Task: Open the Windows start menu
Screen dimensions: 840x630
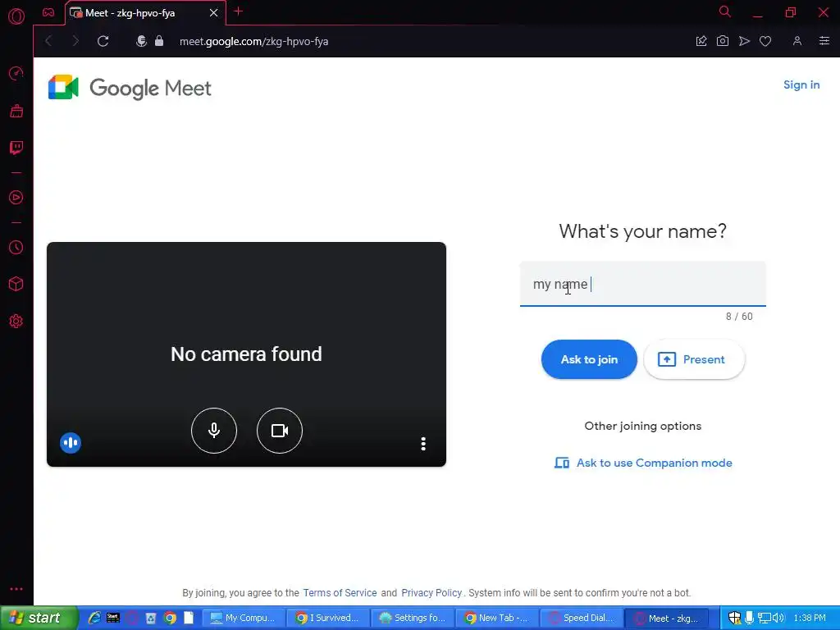Action: pyautogui.click(x=39, y=618)
